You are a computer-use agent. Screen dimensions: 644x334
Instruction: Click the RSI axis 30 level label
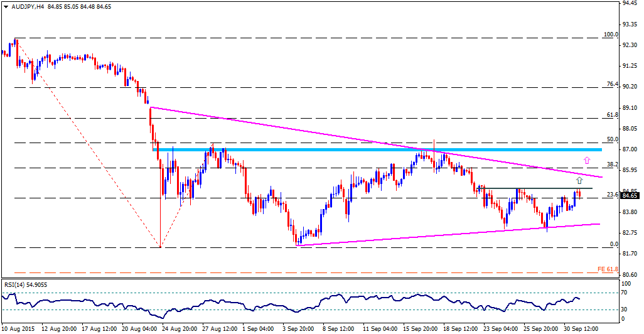click(x=625, y=310)
